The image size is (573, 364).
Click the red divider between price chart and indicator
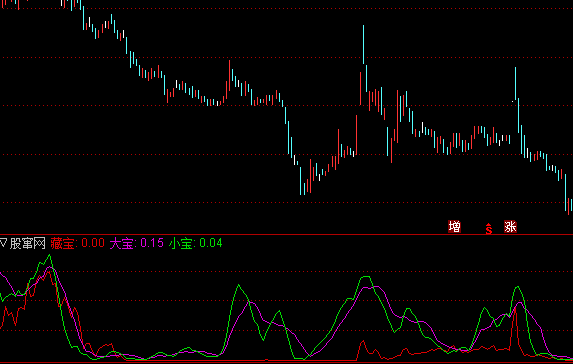(x=286, y=234)
